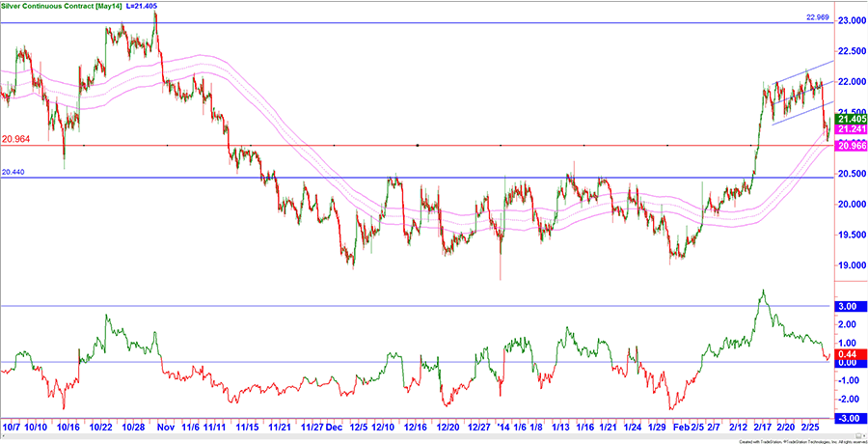This screenshot has height=444, width=868.
Task: Click the 10/7 date on time axis
Action: point(13,426)
